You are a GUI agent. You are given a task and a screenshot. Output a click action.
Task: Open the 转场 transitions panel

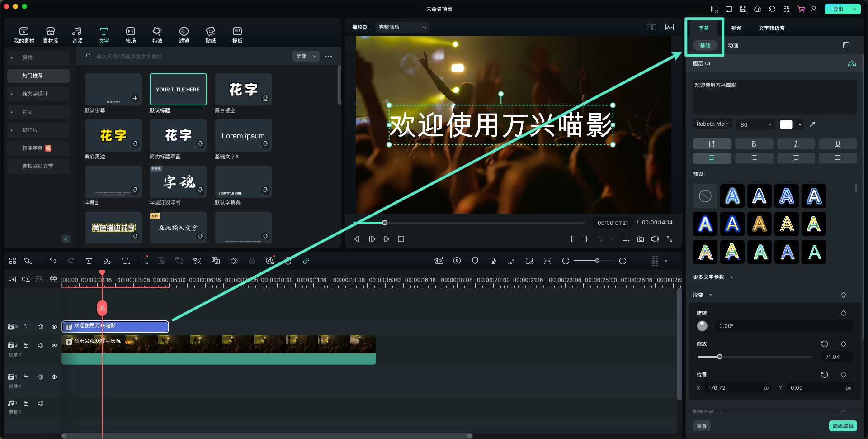(x=130, y=34)
